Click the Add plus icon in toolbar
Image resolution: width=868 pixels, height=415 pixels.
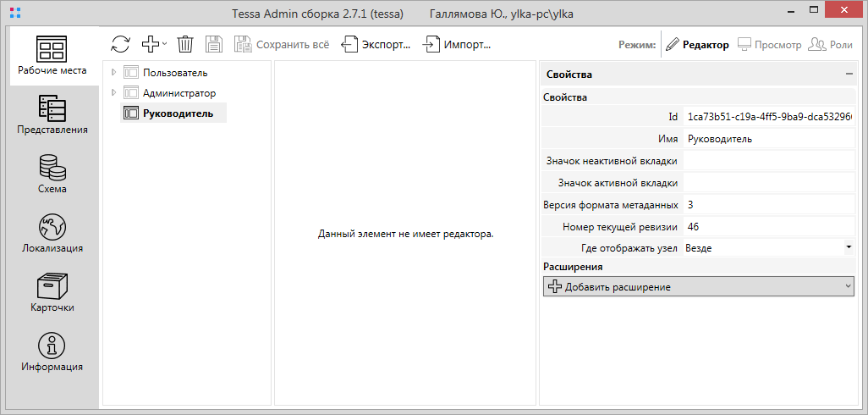point(151,45)
